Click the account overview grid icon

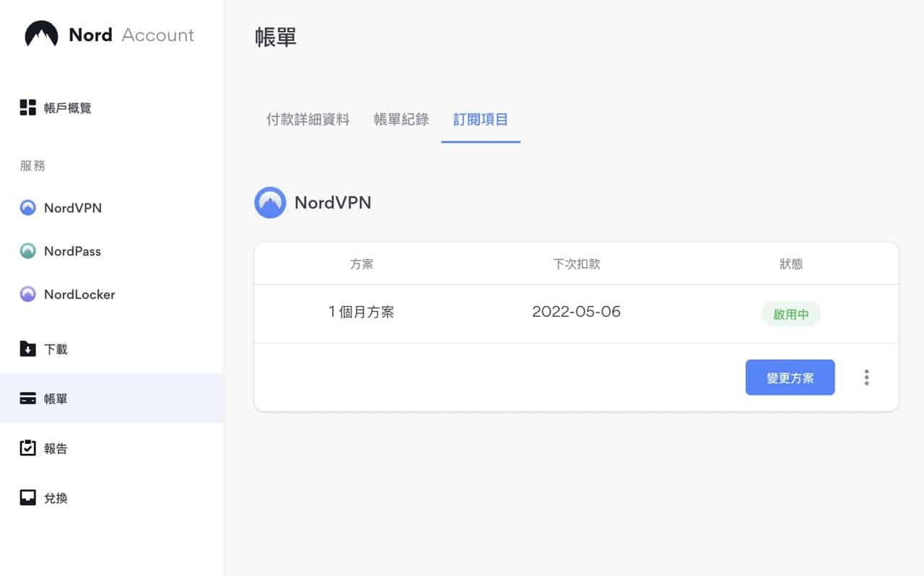[27, 108]
